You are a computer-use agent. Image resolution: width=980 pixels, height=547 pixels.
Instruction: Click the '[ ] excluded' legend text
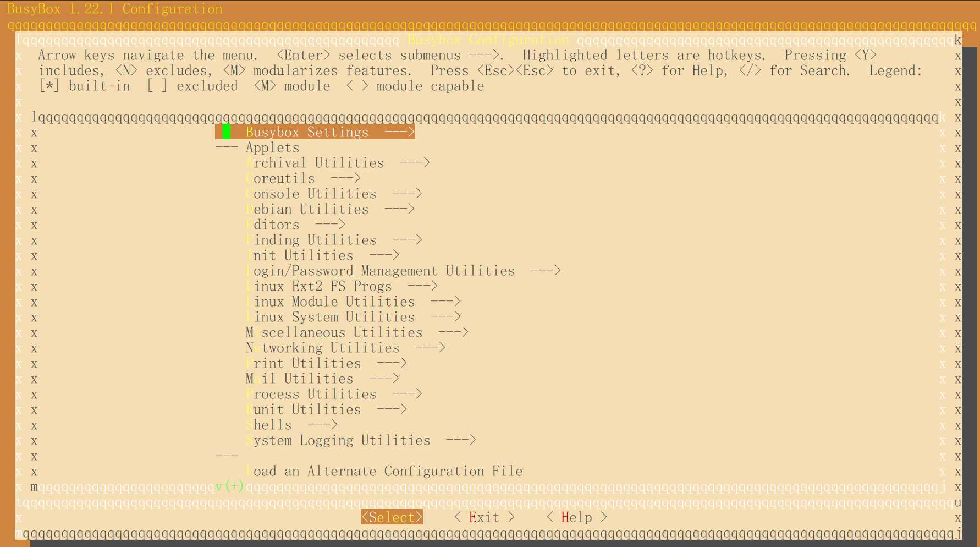click(x=192, y=86)
